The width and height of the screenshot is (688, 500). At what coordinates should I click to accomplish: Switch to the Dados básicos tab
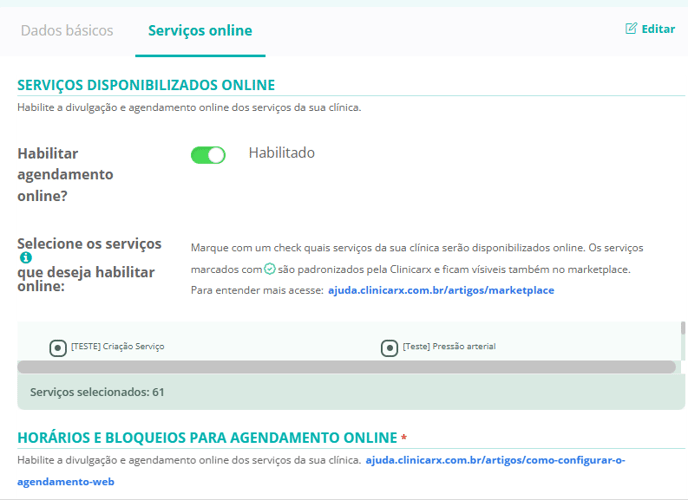click(x=67, y=30)
